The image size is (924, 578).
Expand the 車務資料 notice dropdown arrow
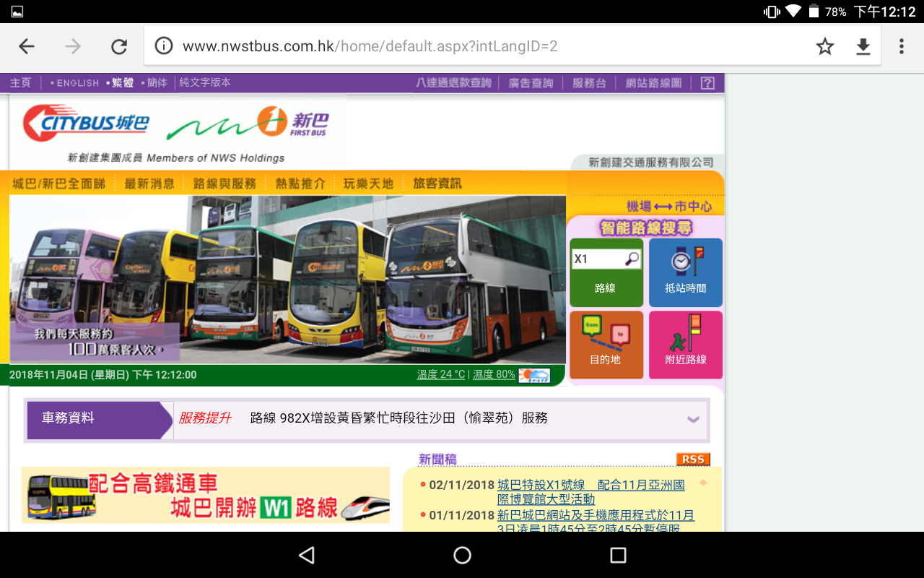pos(693,419)
